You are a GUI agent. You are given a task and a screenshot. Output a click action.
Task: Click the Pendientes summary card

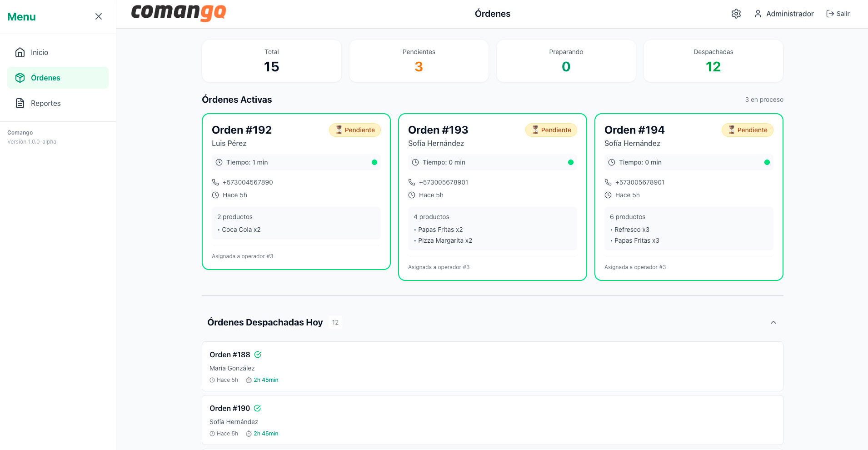tap(419, 61)
